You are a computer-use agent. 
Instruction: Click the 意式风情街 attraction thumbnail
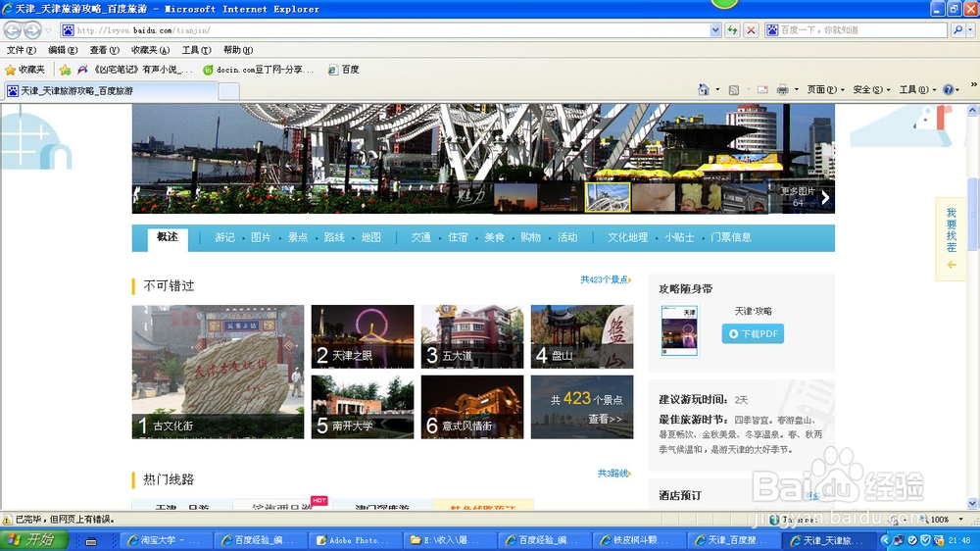(x=472, y=407)
